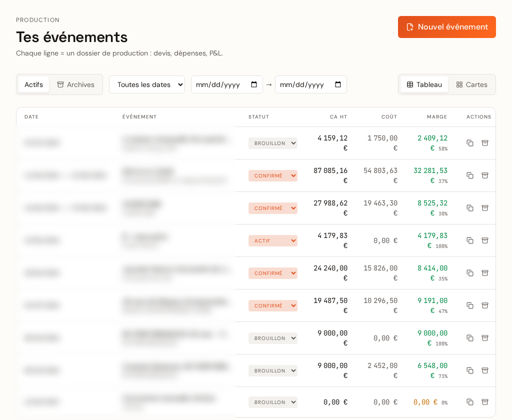
Task: Archive the event with 4 159,12 € revenue
Action: coord(485,143)
